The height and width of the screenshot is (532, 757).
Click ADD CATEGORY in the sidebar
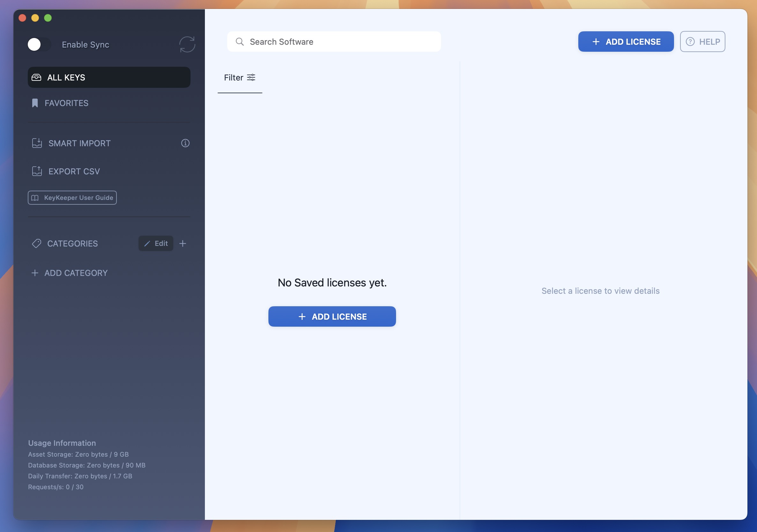pos(70,273)
